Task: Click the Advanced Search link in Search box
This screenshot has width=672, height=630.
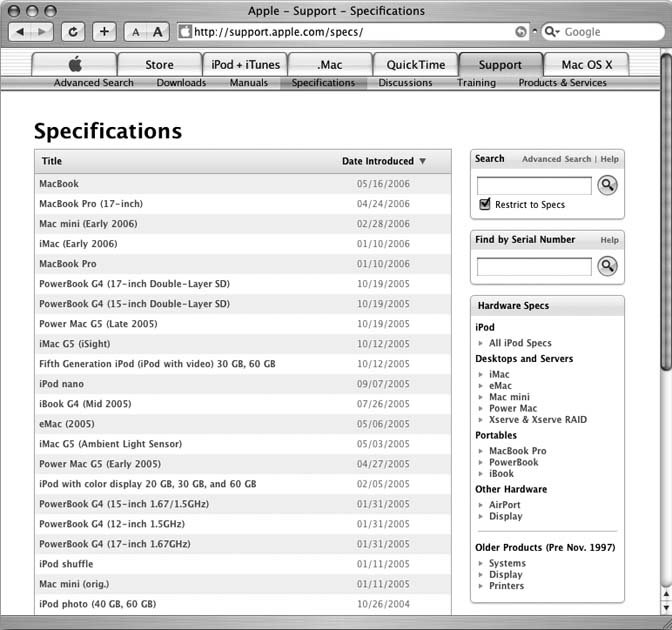Action: pos(556,159)
